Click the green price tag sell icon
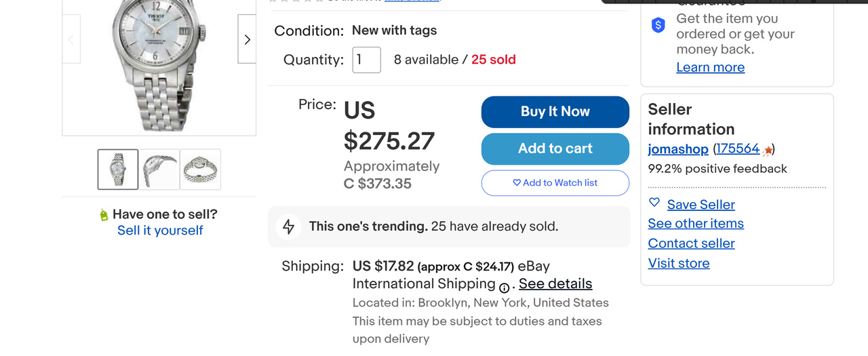 [x=104, y=215]
